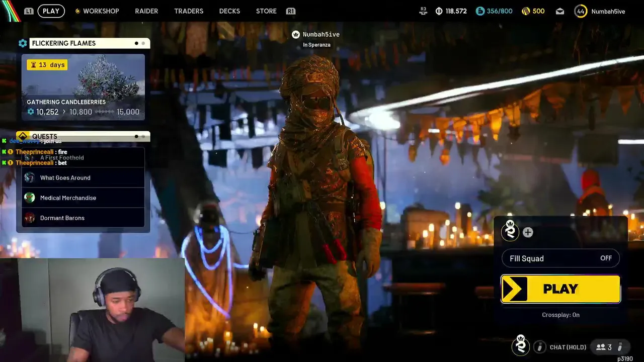
Task: Click the L1 bumper icon
Action: 29,11
